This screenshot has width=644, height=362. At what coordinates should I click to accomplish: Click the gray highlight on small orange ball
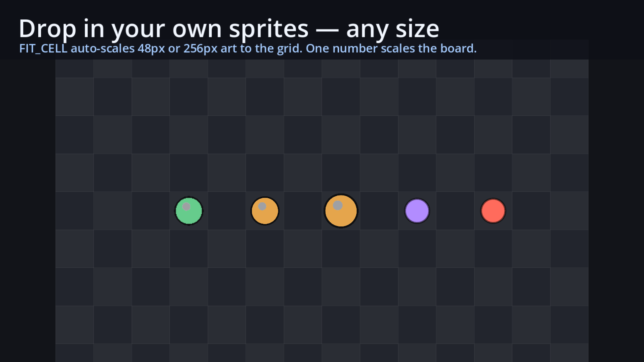(x=262, y=206)
